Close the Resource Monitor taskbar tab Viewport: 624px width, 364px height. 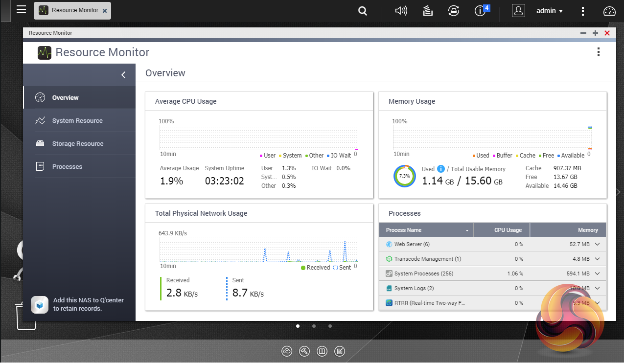[x=105, y=10]
